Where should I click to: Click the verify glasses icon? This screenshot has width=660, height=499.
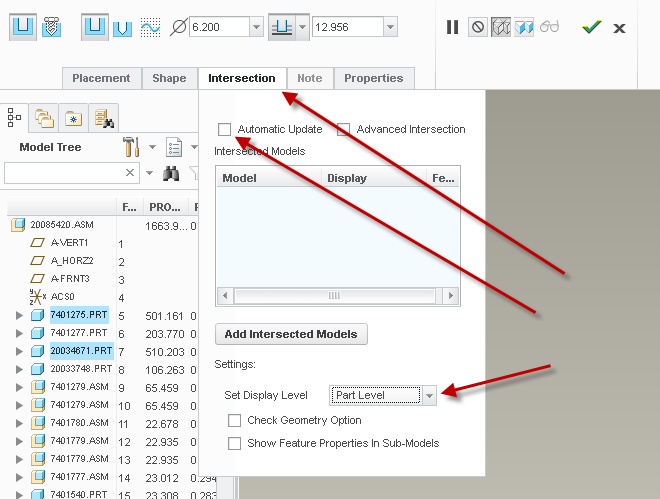[x=549, y=27]
